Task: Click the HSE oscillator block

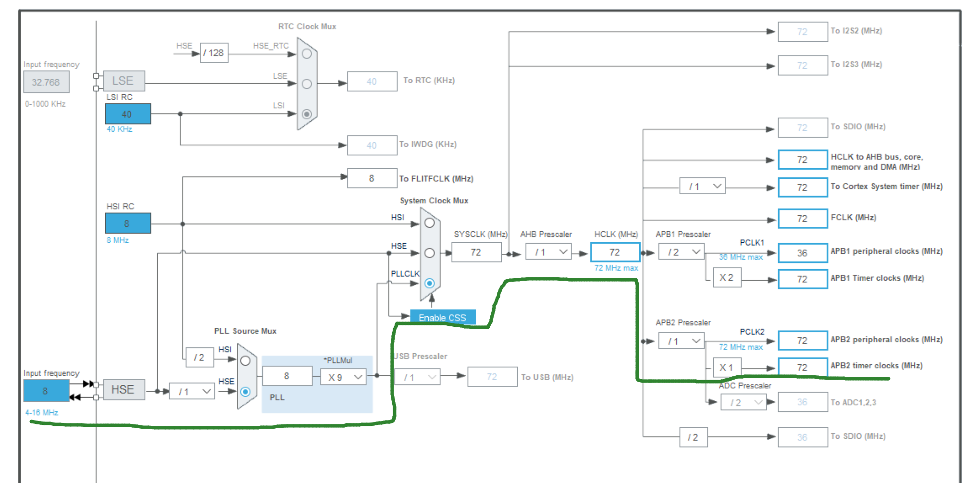Action: click(124, 390)
